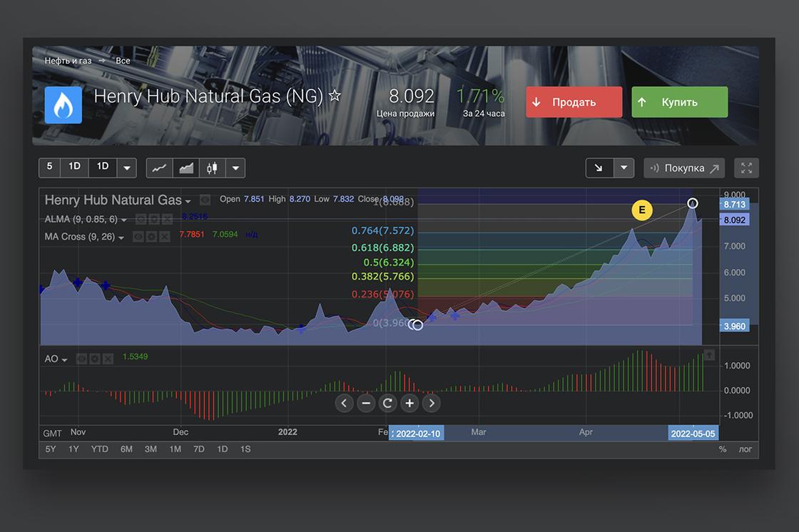Toggle ALMA indicator visibility eye
The height and width of the screenshot is (532, 799).
141,220
